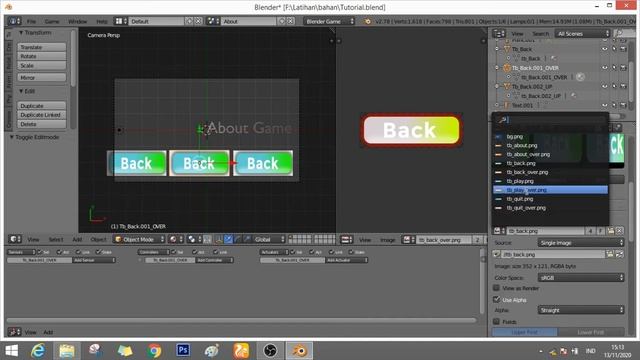Toggle selectability arrow for Tb_Back.001_OVER

[614, 68]
